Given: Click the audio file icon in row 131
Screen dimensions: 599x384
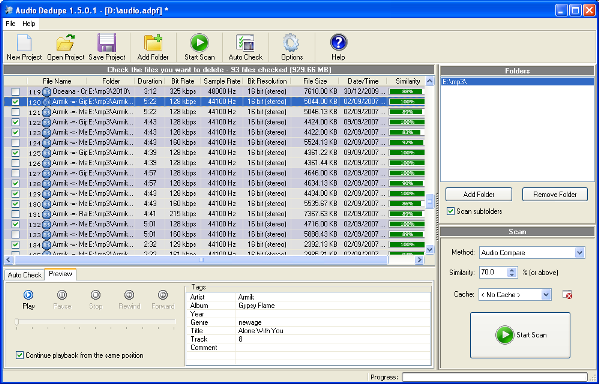Looking at the screenshot, I should pos(46,214).
